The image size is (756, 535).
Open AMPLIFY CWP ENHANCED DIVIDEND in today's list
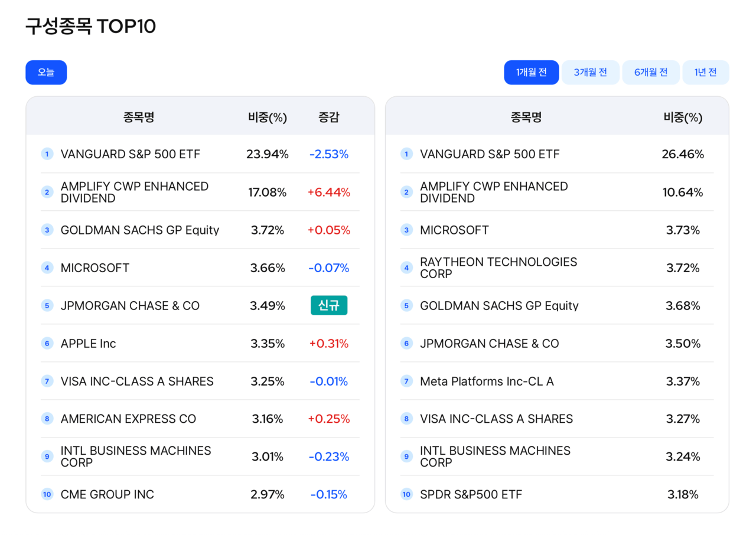click(x=134, y=192)
